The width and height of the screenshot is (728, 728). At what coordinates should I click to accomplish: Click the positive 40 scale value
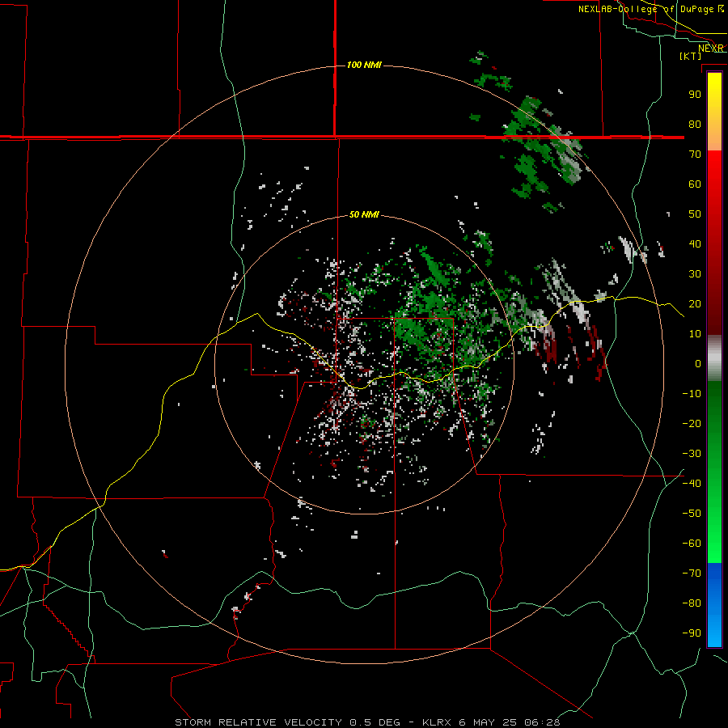[x=695, y=244]
